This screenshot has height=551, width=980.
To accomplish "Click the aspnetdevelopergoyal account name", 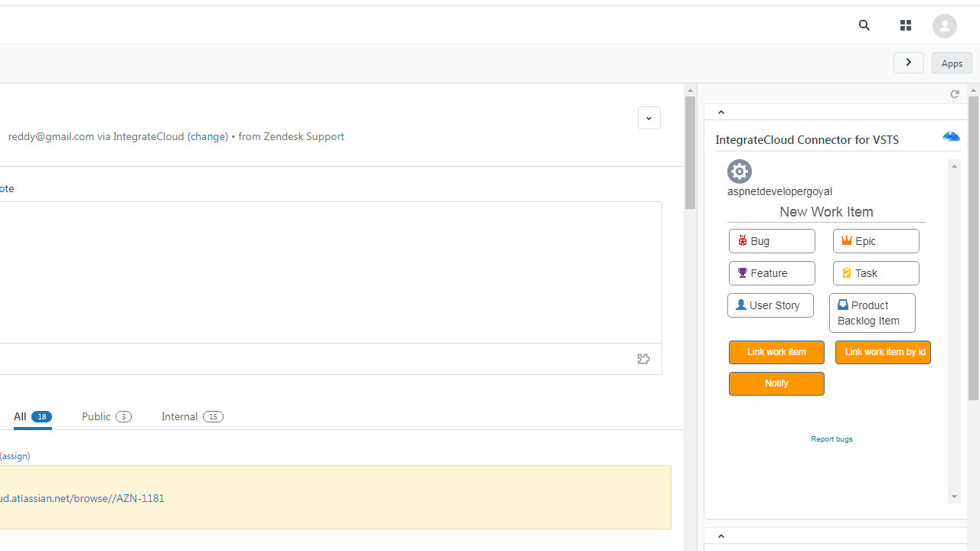I will point(779,191).
